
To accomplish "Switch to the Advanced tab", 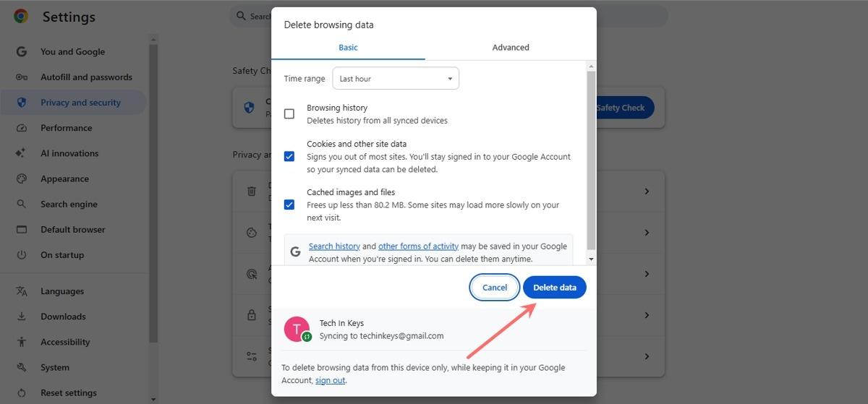I will (x=511, y=48).
